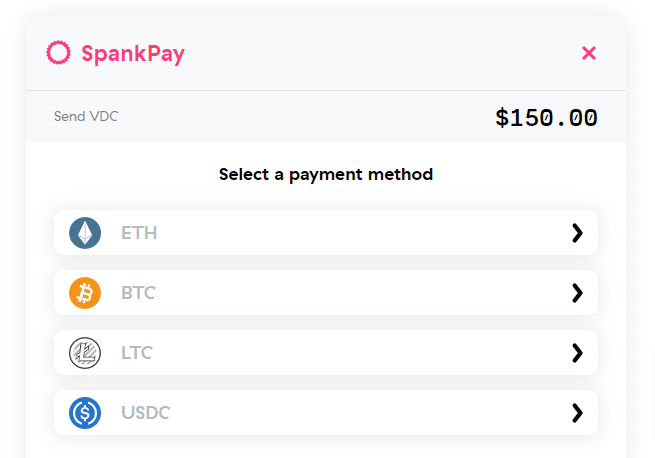The width and height of the screenshot is (655, 458).
Task: Click the Ethereum diamond icon
Action: point(85,233)
